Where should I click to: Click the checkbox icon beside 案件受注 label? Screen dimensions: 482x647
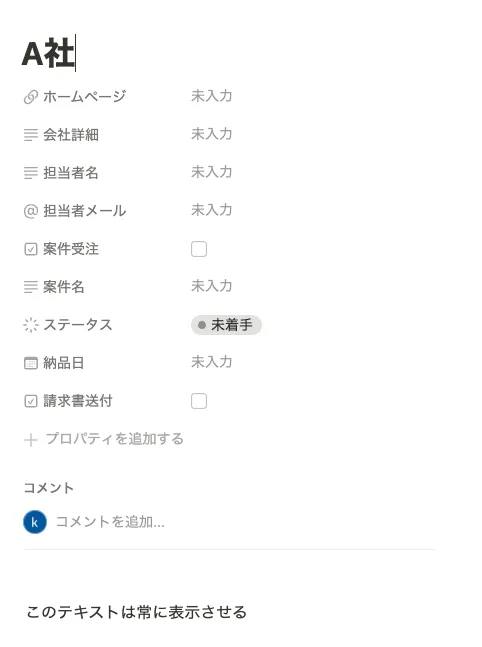(x=31, y=249)
